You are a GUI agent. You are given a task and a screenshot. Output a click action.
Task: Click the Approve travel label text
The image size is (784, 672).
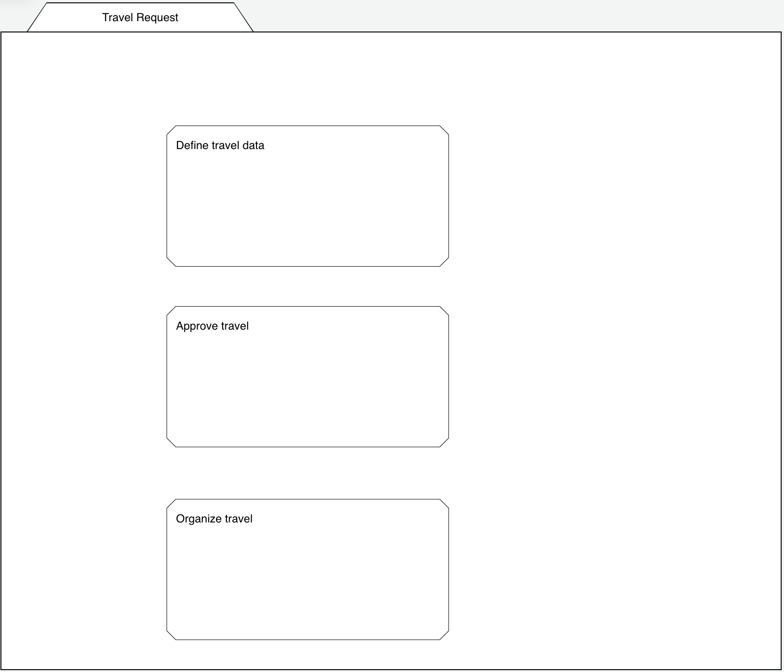click(x=212, y=325)
